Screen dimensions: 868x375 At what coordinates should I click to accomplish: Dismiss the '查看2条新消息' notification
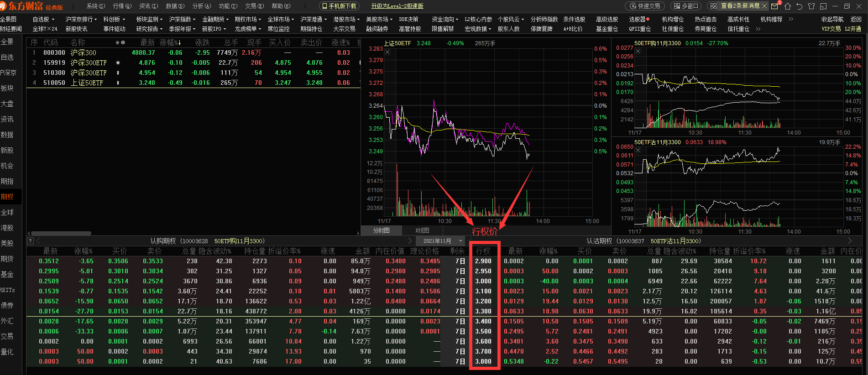pos(764,6)
